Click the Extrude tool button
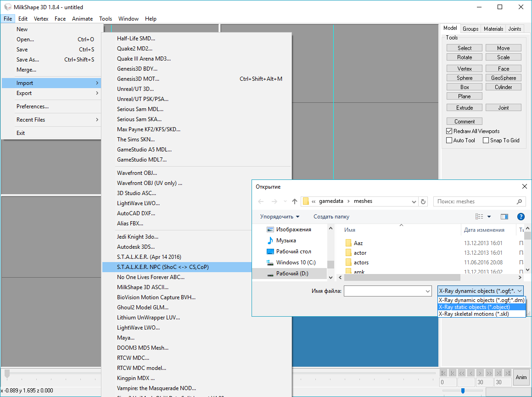532x397 pixels. [465, 107]
